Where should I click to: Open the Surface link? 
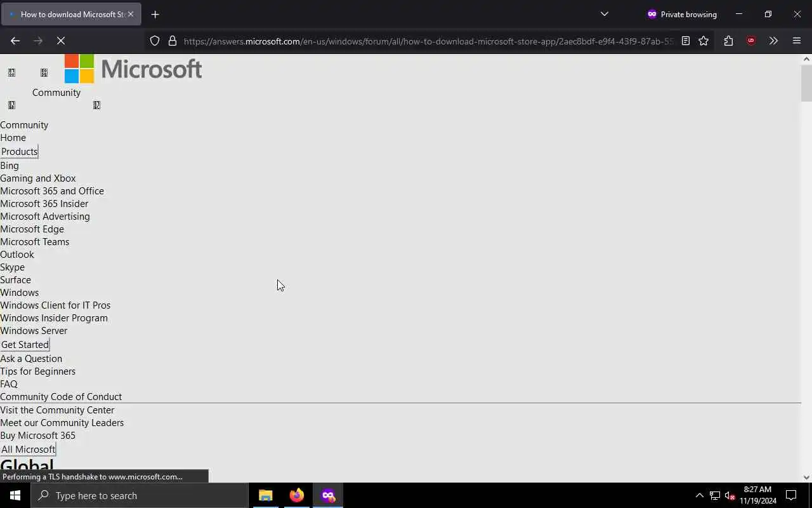[x=16, y=280]
